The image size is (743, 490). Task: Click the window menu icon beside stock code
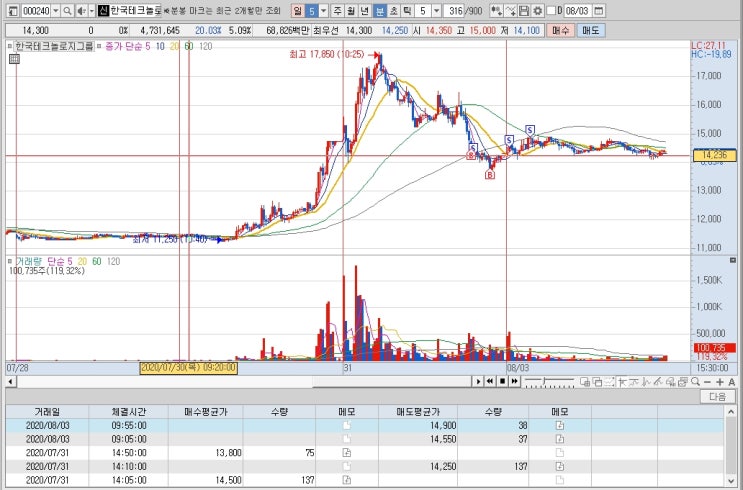13,10
